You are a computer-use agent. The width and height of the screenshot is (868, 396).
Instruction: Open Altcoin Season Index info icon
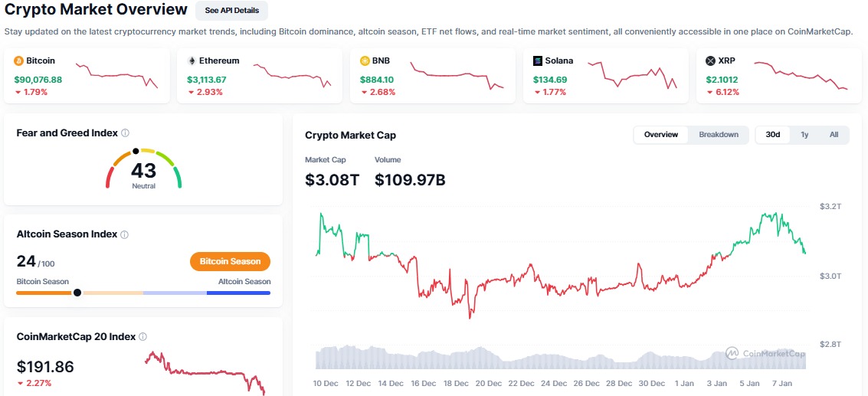124,234
